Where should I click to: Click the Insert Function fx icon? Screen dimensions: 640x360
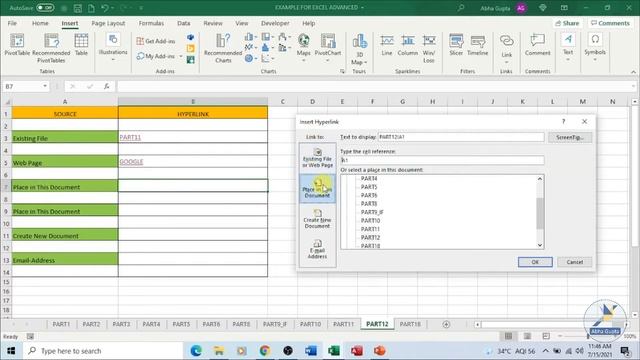point(106,86)
